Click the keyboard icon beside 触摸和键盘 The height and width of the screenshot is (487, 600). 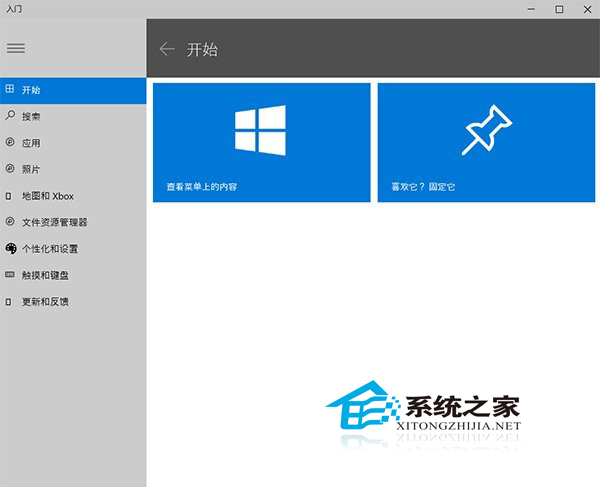[x=10, y=275]
